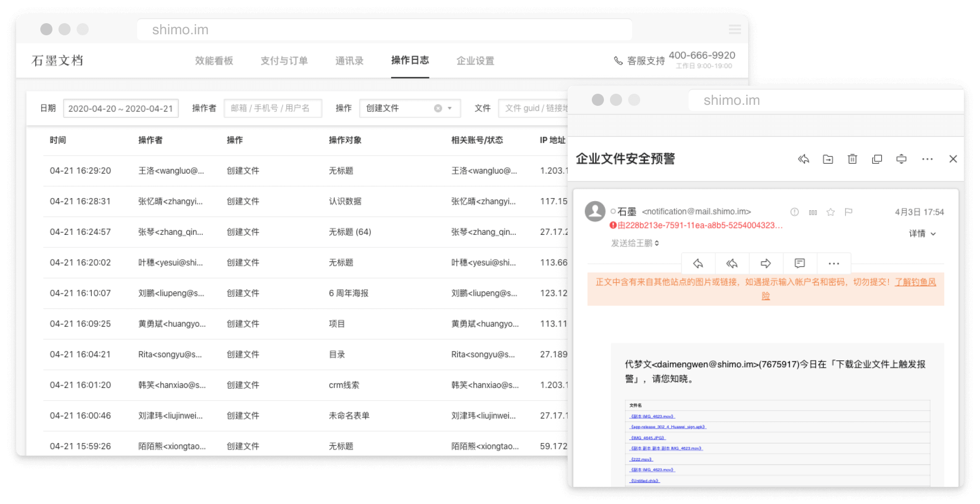
Task: Open the 通讯录 tab
Action: pyautogui.click(x=349, y=61)
